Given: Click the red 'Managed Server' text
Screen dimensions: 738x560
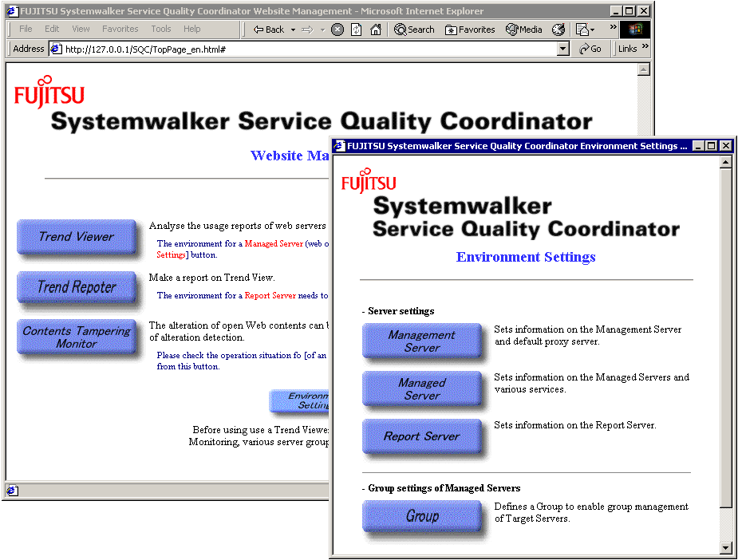Looking at the screenshot, I should [x=274, y=244].
